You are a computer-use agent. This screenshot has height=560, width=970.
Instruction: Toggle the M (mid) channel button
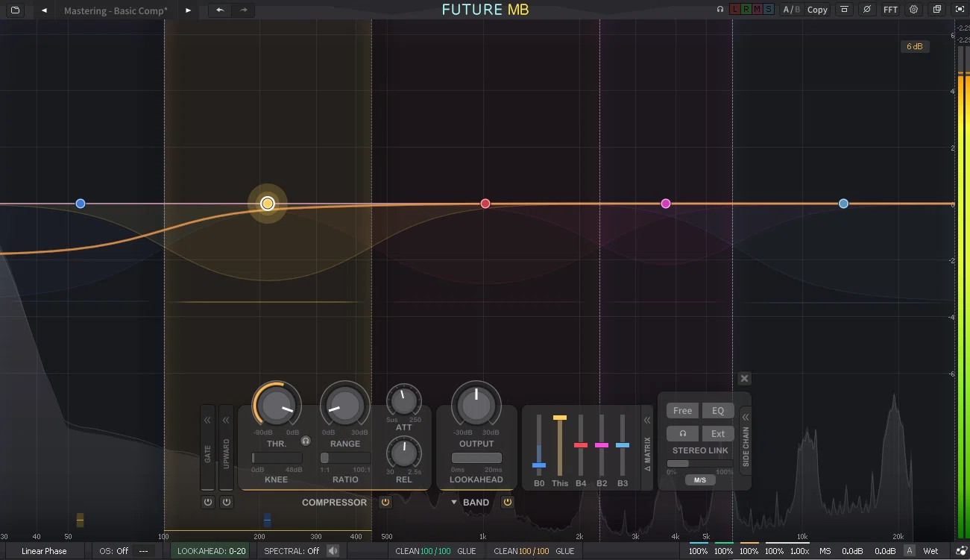click(x=758, y=10)
